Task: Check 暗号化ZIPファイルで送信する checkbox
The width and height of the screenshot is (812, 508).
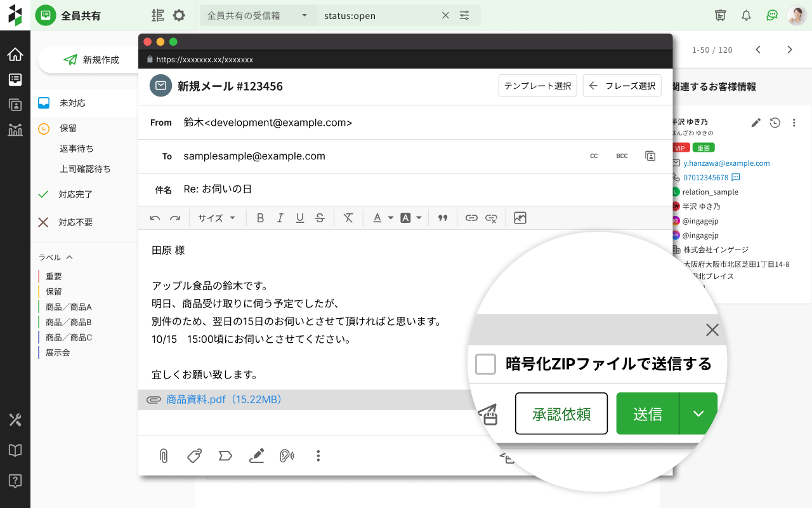Action: tap(485, 364)
